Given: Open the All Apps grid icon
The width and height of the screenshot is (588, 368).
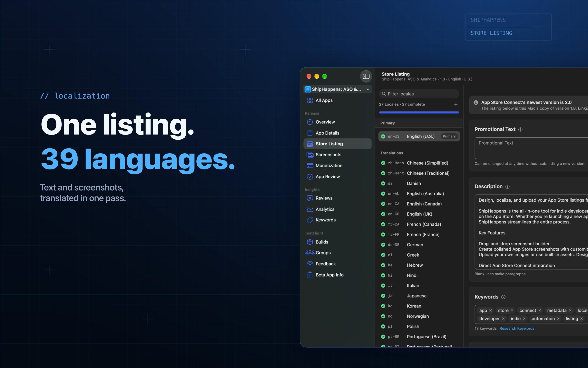Looking at the screenshot, I should [x=310, y=100].
